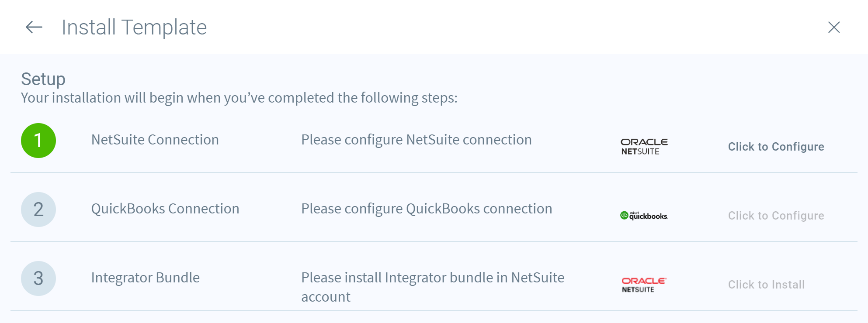Viewport: 868px width, 323px height.
Task: Click the Install Template title
Action: tap(134, 27)
